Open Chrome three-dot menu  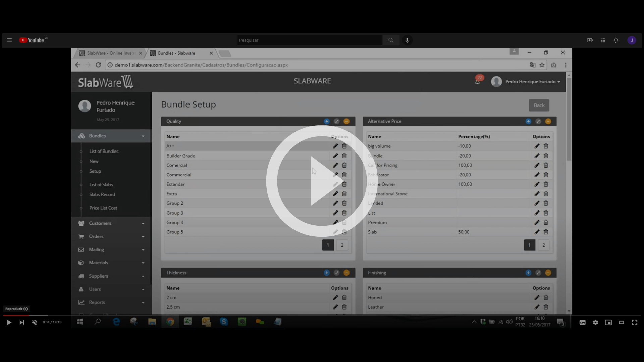point(566,65)
